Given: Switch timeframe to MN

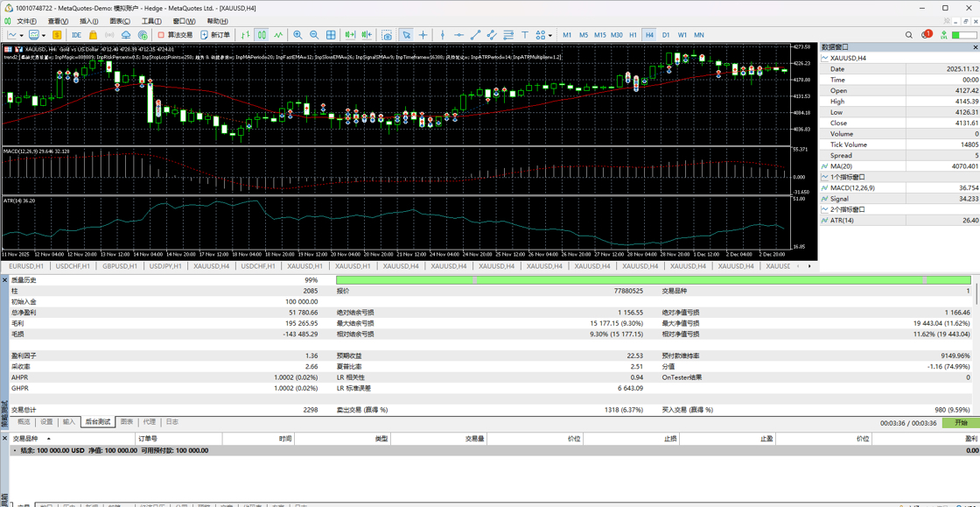Looking at the screenshot, I should (x=699, y=35).
